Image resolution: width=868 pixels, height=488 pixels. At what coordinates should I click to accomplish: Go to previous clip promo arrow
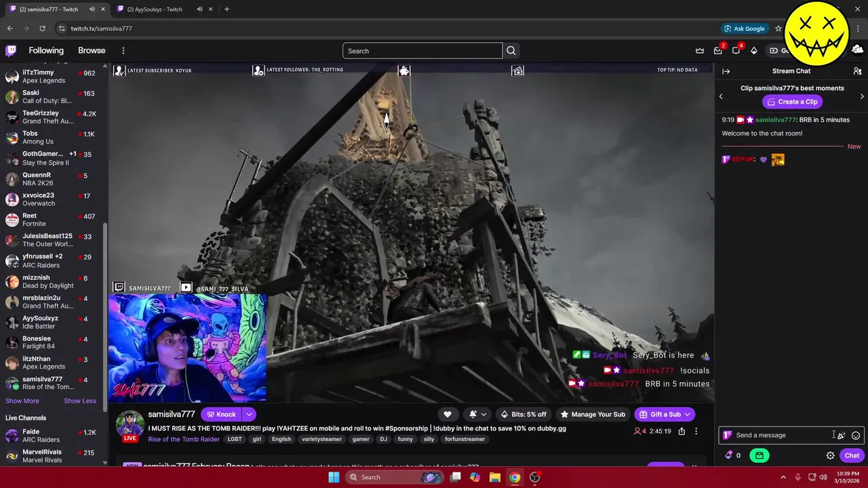coord(721,96)
